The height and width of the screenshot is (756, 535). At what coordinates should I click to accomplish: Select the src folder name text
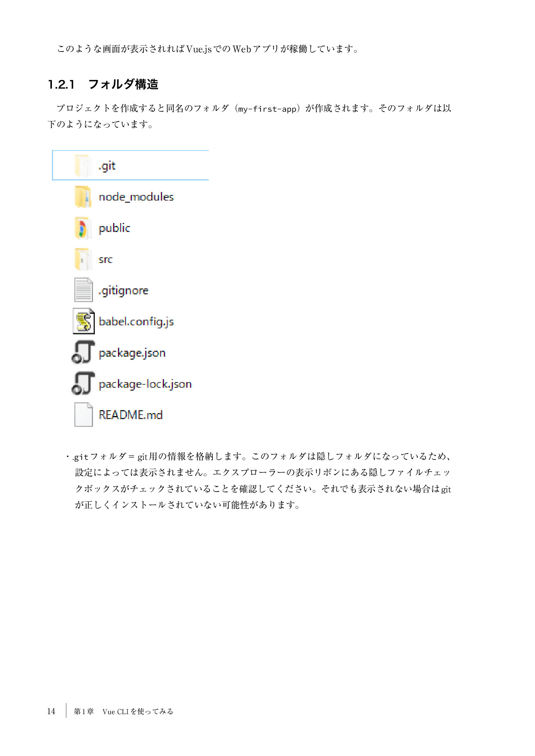tap(105, 260)
